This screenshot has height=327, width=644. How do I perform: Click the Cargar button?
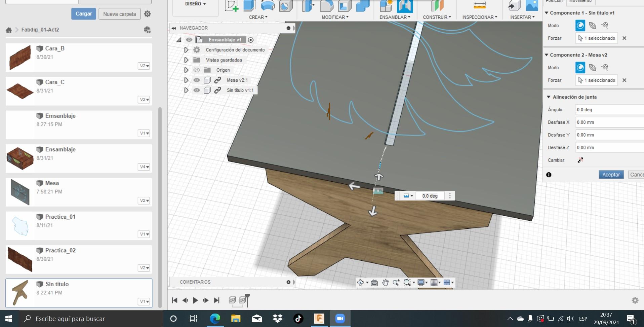(83, 14)
